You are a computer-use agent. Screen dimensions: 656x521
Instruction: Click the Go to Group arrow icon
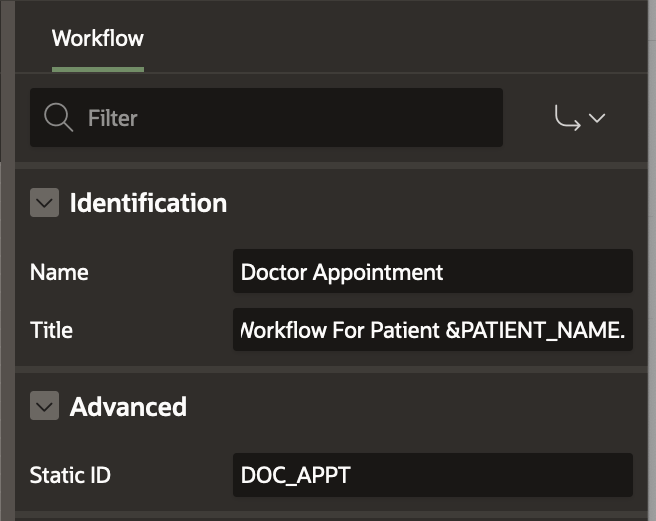tap(568, 118)
